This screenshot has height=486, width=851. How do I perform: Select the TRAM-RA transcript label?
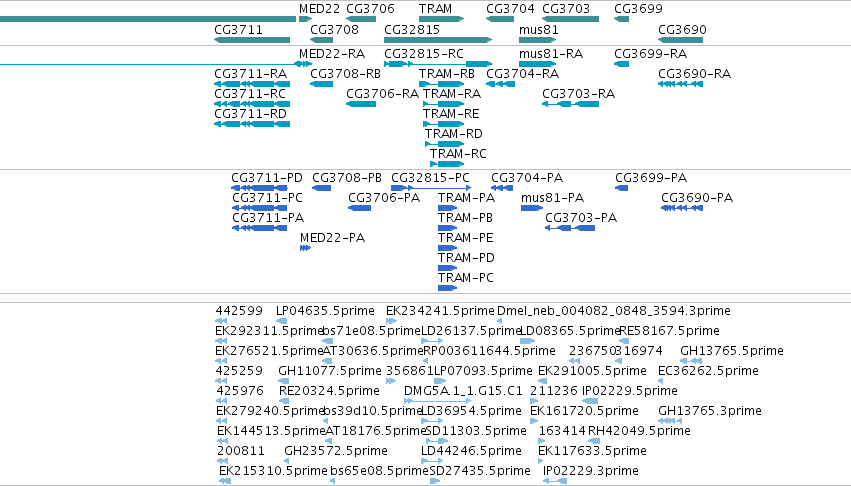coord(452,94)
